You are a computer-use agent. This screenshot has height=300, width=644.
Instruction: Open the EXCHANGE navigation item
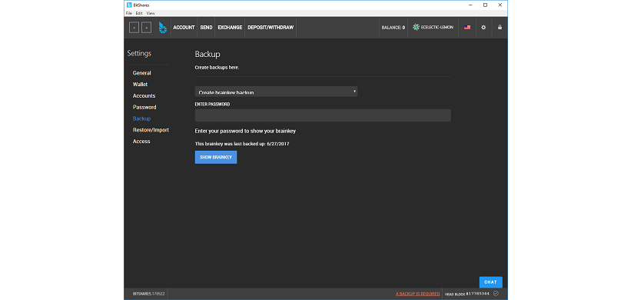click(x=230, y=28)
